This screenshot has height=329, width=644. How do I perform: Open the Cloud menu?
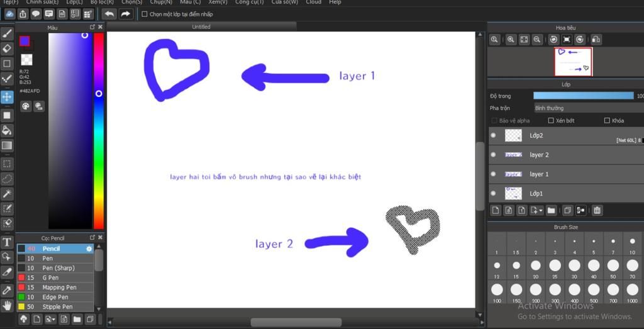[x=314, y=2]
